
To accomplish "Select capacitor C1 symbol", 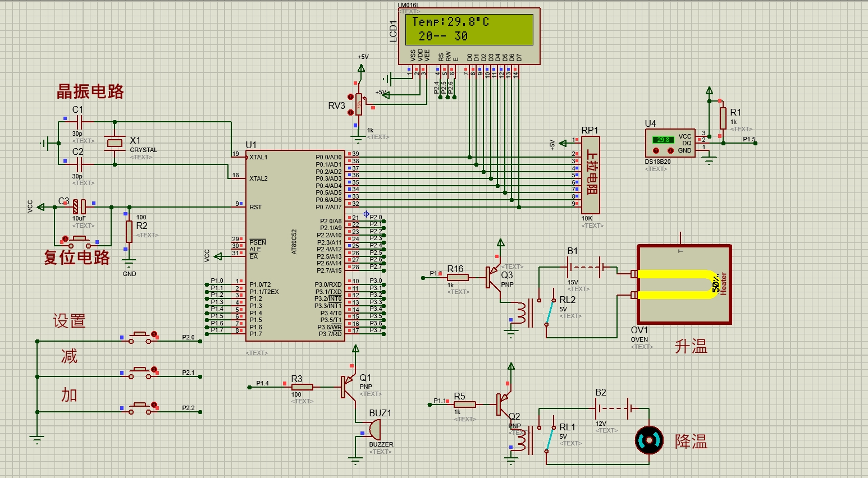I will (x=79, y=122).
